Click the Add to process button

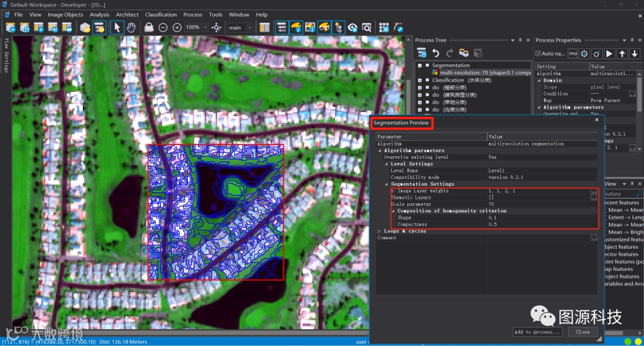pyautogui.click(x=537, y=332)
